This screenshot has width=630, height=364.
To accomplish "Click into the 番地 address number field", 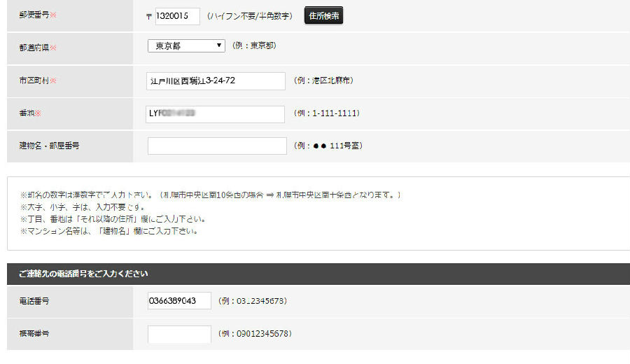I will click(x=216, y=114).
